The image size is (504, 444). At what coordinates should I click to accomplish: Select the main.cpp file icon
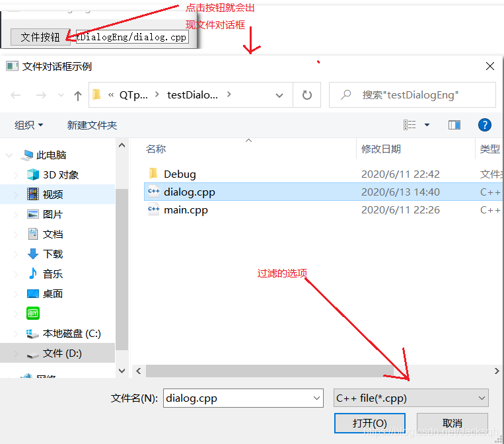(x=153, y=209)
